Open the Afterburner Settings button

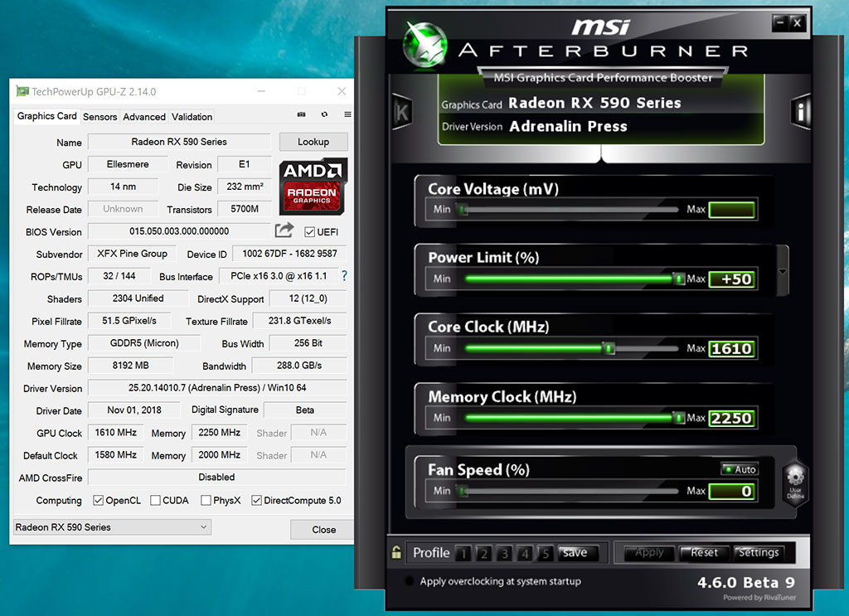(x=759, y=553)
